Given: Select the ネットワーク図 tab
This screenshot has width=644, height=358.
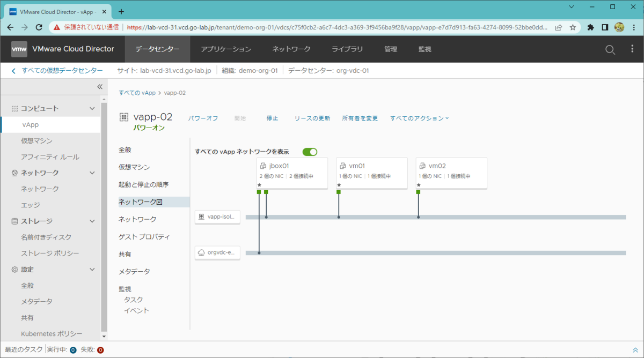Looking at the screenshot, I should [154, 202].
